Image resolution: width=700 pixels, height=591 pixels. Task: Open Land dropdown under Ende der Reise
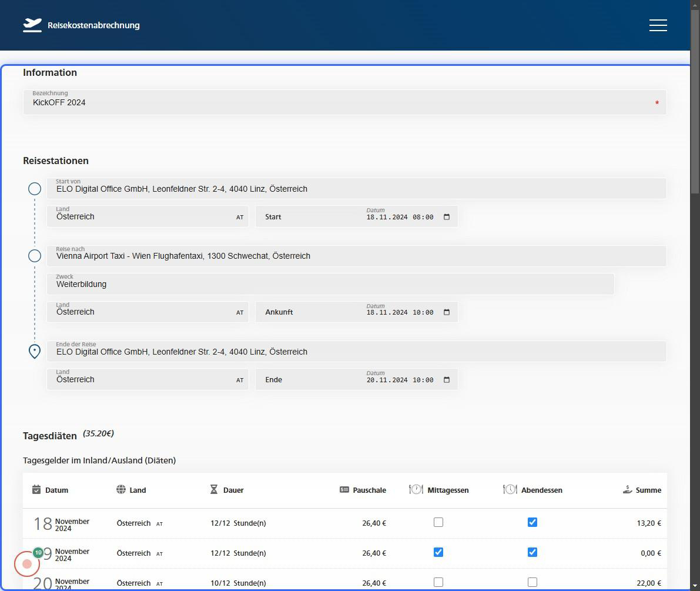[x=148, y=379]
